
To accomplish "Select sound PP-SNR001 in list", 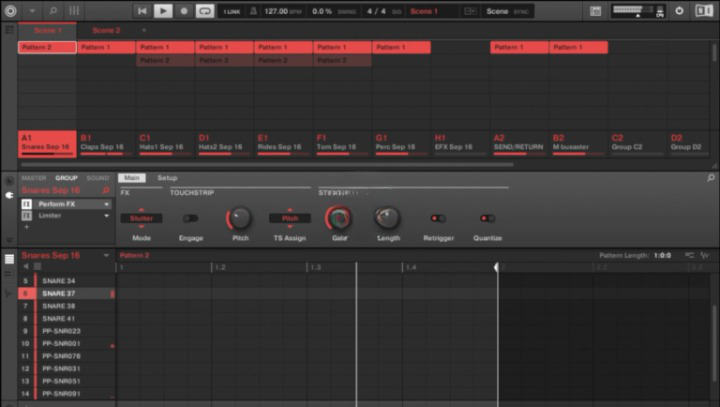I will (67, 344).
